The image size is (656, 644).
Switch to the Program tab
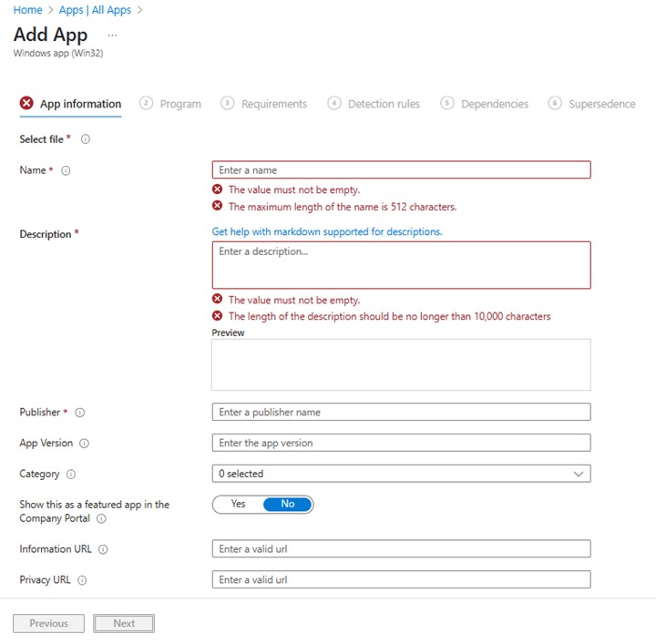pyautogui.click(x=170, y=104)
